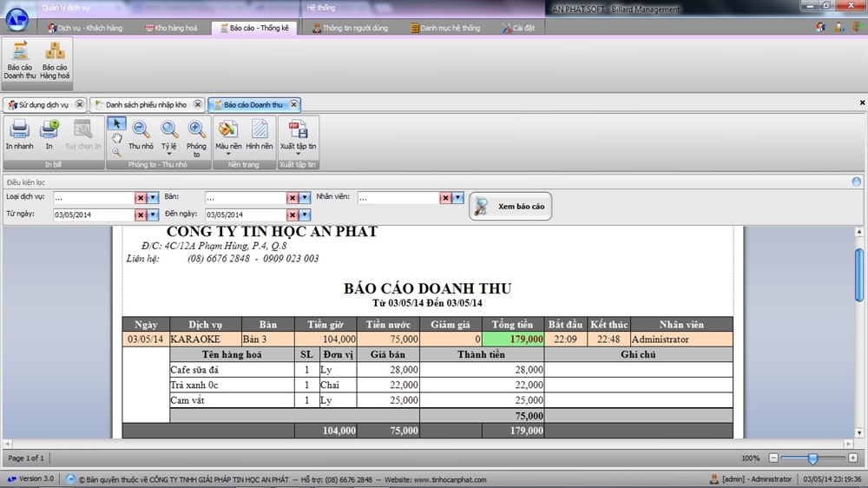Click the Đến ngày date field

click(x=246, y=215)
